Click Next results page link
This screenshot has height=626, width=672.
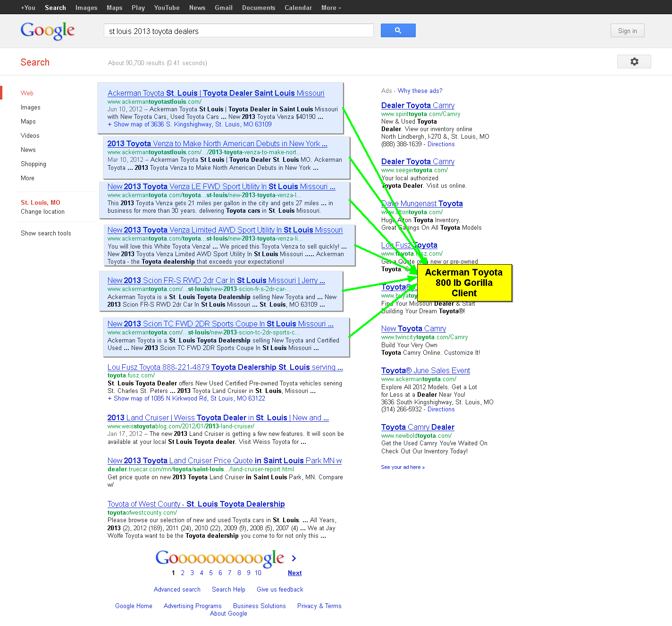pyautogui.click(x=294, y=573)
